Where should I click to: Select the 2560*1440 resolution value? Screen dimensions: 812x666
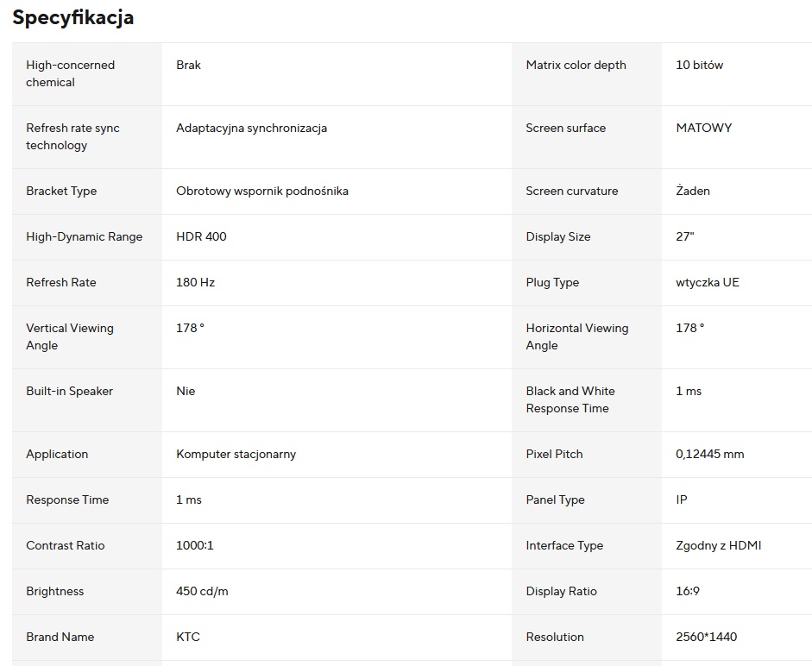point(706,637)
